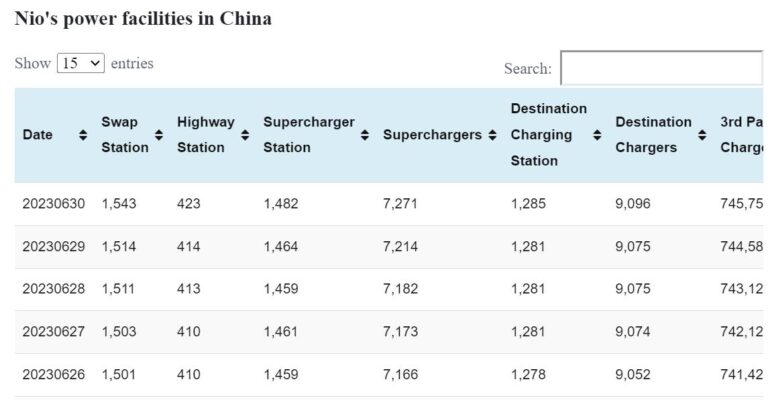
Task: Click the Swap Station header text
Action: pos(124,135)
